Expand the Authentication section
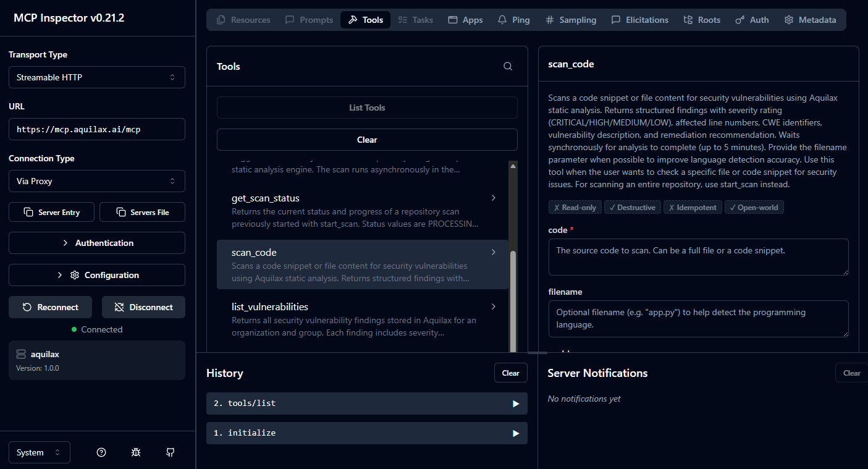Screen dimensions: 868x469 click(x=97, y=243)
